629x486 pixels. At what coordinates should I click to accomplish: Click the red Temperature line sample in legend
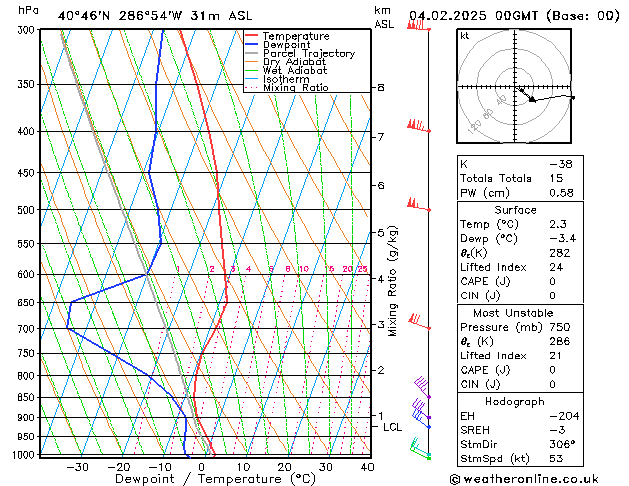click(252, 36)
